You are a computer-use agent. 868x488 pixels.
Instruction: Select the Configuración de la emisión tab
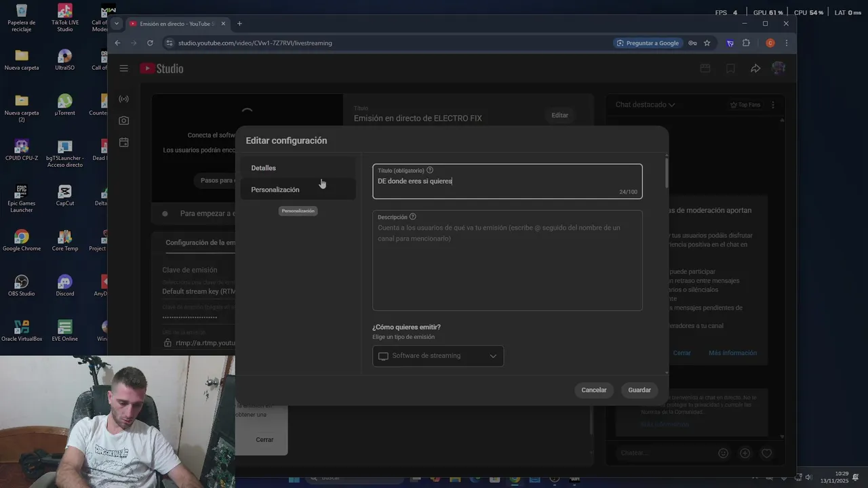point(201,243)
